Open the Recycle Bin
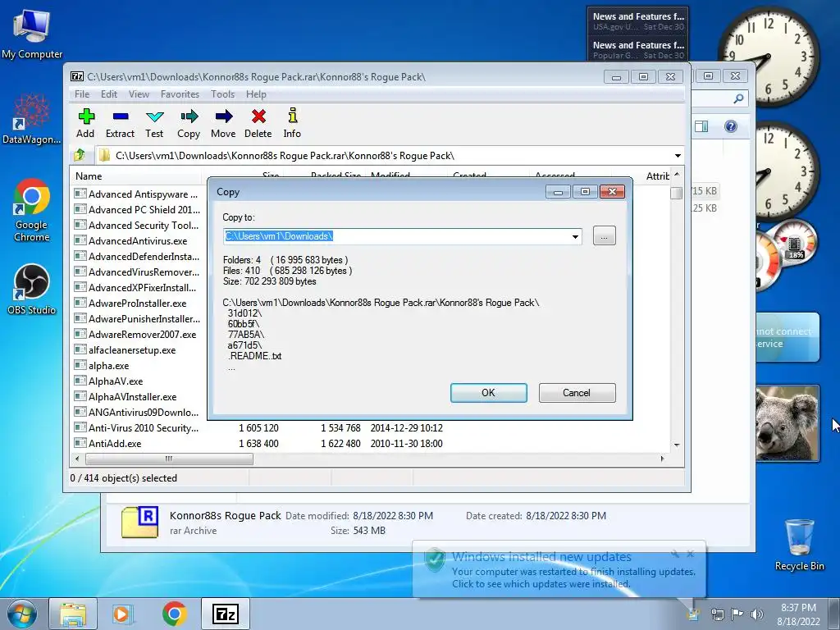The image size is (840, 630). [x=799, y=545]
